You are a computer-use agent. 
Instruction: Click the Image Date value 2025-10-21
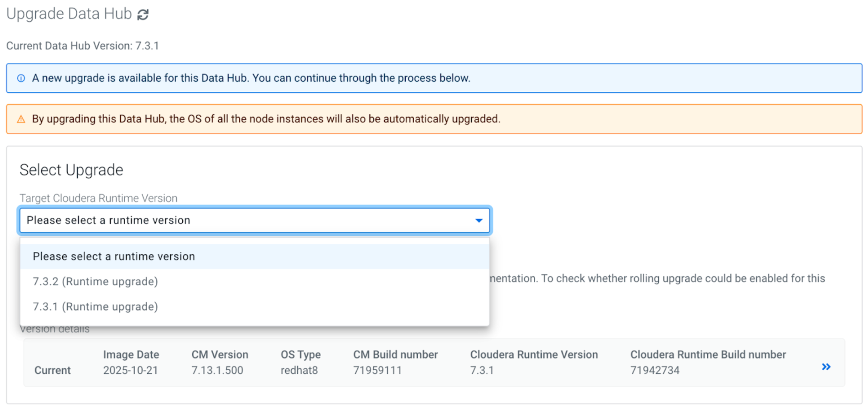click(x=130, y=370)
